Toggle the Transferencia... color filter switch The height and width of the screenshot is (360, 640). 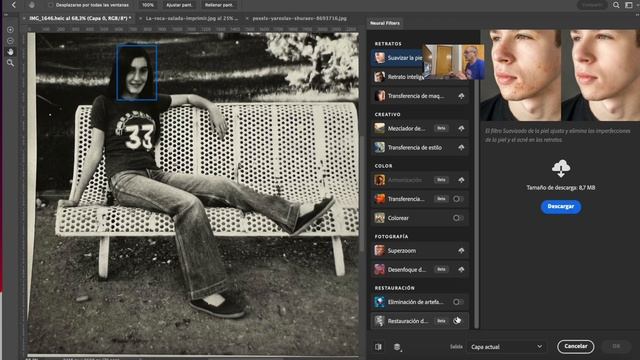[x=458, y=199]
